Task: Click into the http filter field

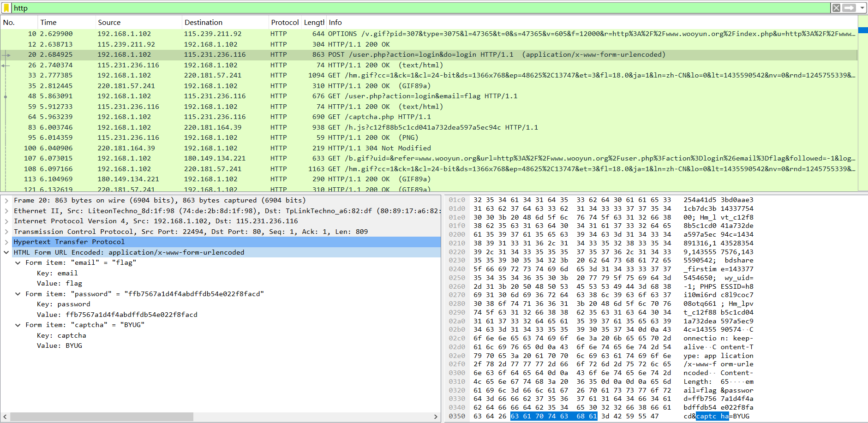Action: [x=420, y=8]
